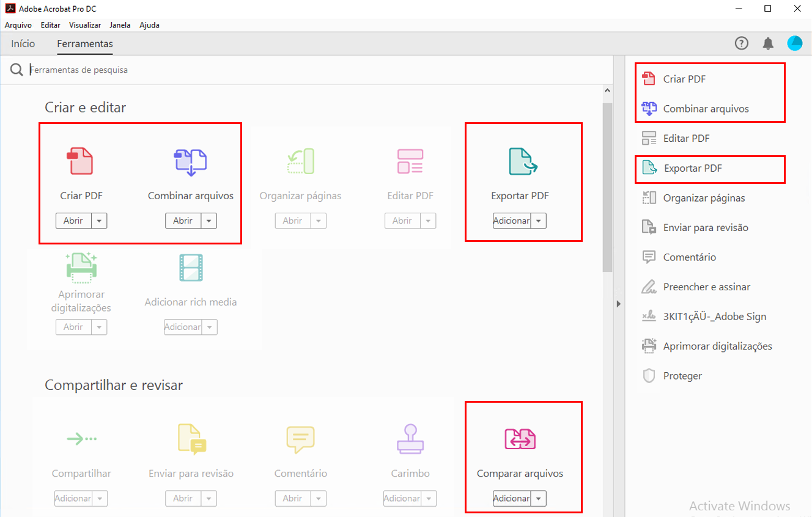Viewport: 812px width, 517px height.
Task: Select the Proteger shield icon
Action: coord(649,376)
